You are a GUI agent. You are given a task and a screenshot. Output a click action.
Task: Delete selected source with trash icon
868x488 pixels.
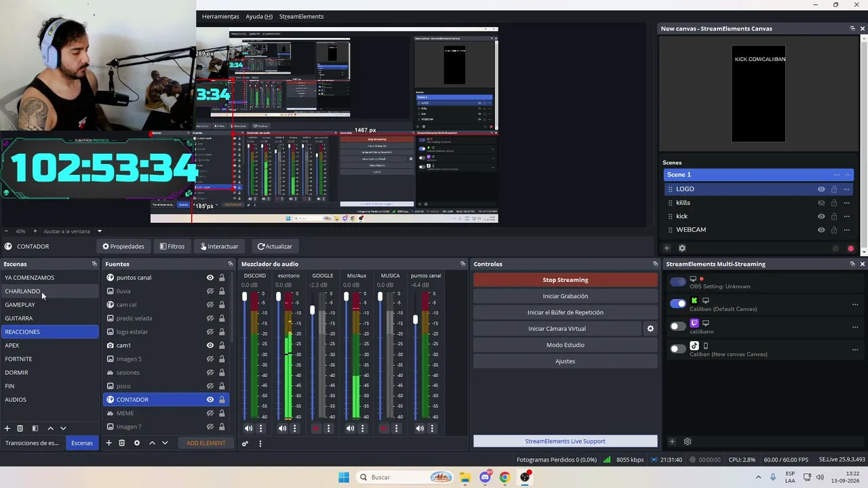click(122, 443)
